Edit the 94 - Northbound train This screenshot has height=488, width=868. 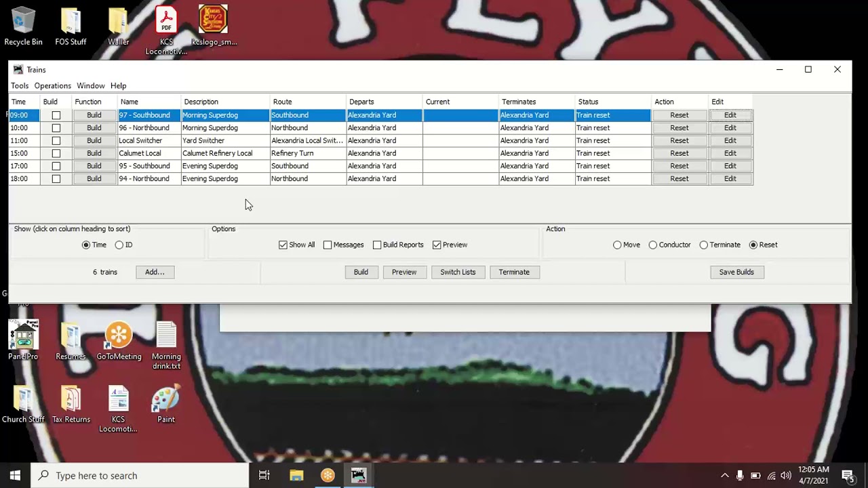click(730, 179)
